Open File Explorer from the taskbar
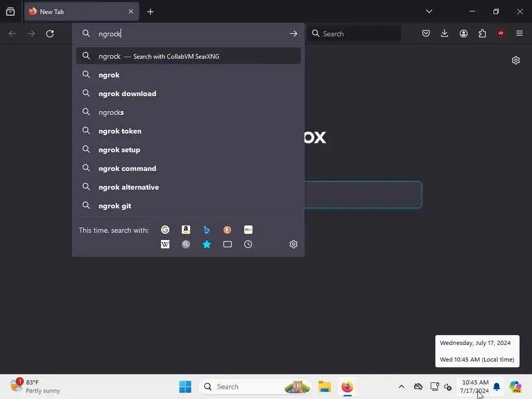This screenshot has width=532, height=399. point(324,387)
